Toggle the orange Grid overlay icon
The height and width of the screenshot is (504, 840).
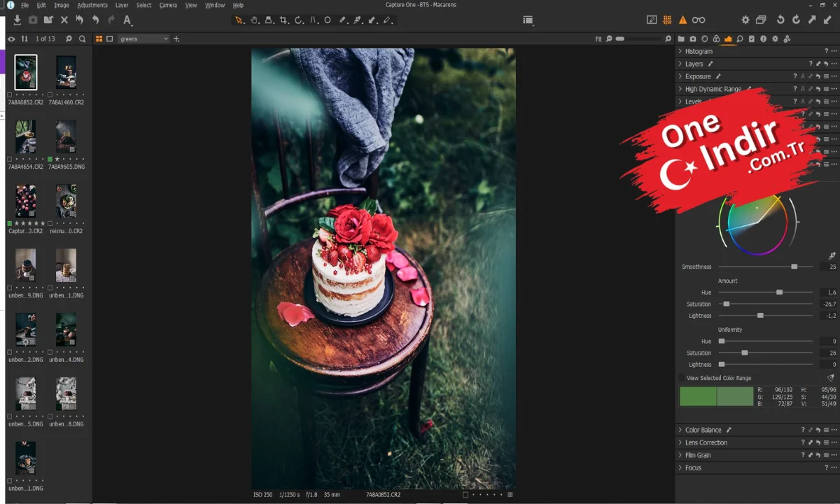point(667,20)
